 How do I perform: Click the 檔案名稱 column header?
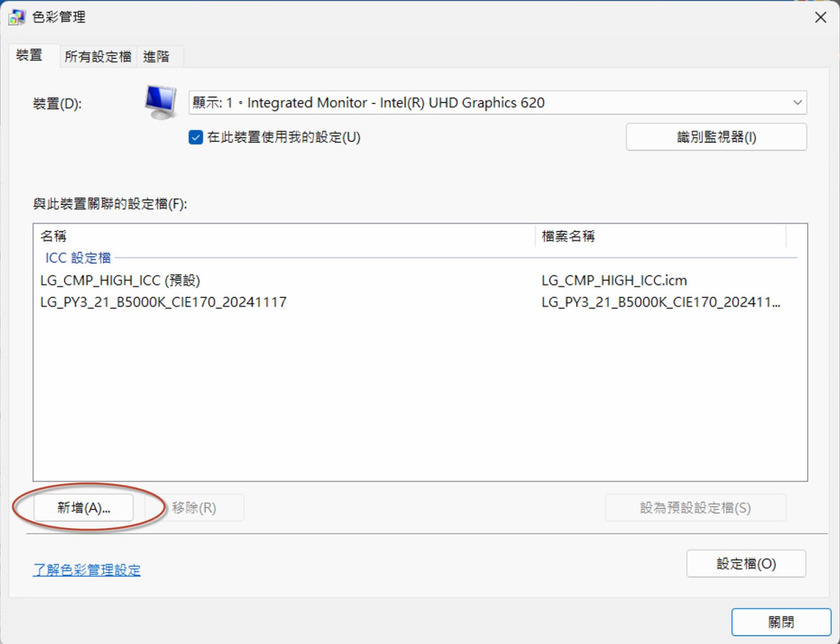(568, 236)
